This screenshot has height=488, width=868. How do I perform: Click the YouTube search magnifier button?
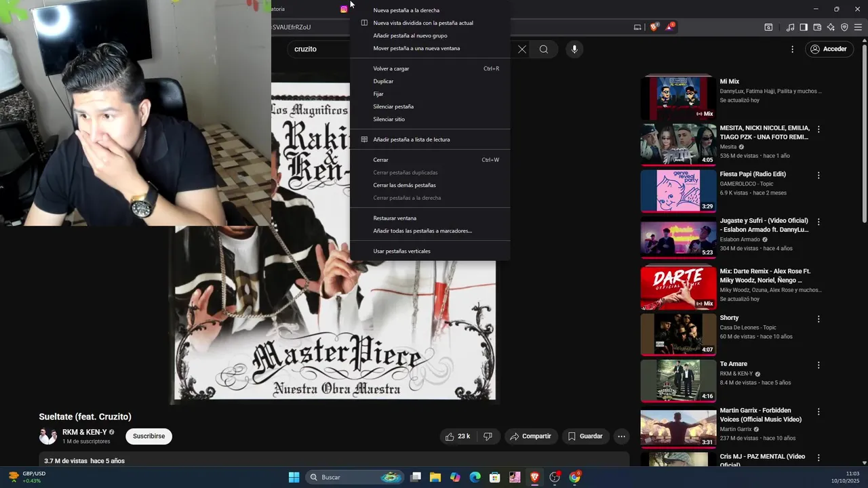click(544, 49)
